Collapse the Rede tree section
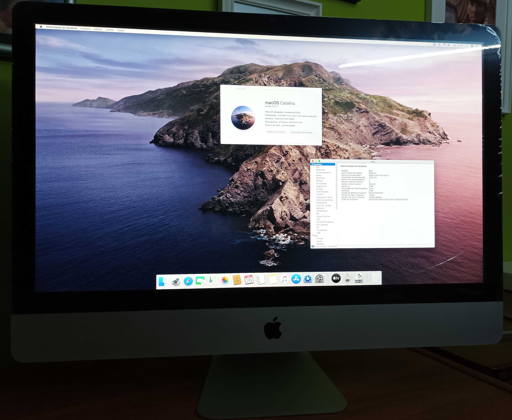The width and height of the screenshot is (512, 420). [313, 235]
